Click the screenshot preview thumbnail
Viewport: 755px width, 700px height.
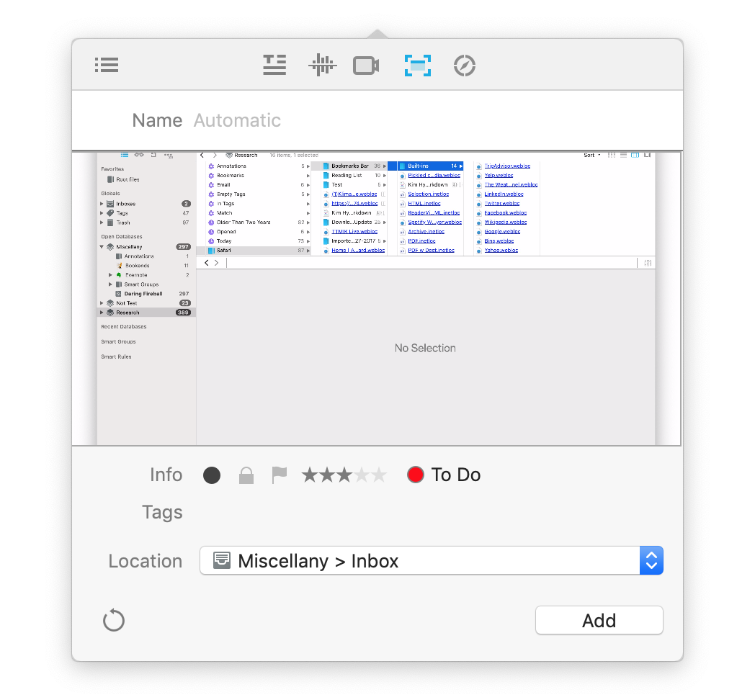point(376,299)
